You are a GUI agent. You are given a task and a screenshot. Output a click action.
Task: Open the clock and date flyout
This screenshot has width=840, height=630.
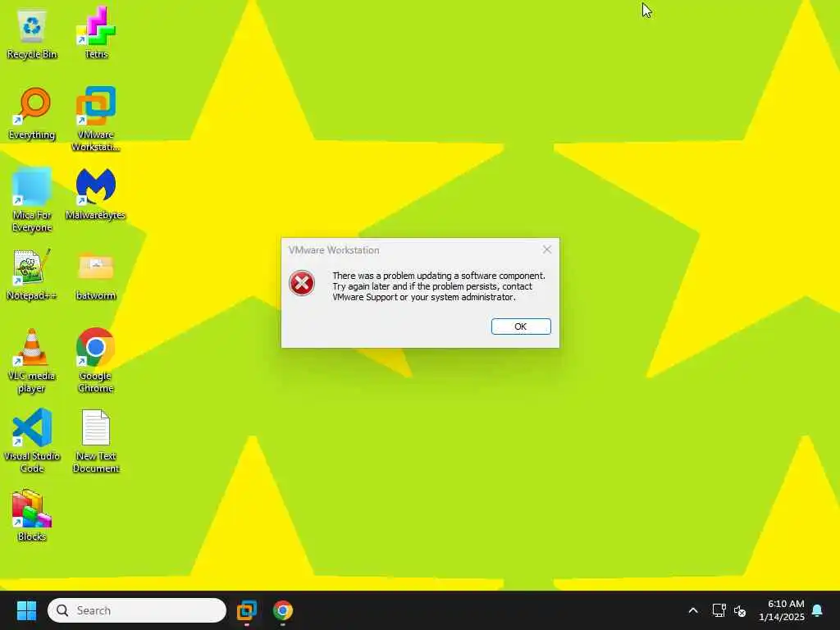[782, 610]
